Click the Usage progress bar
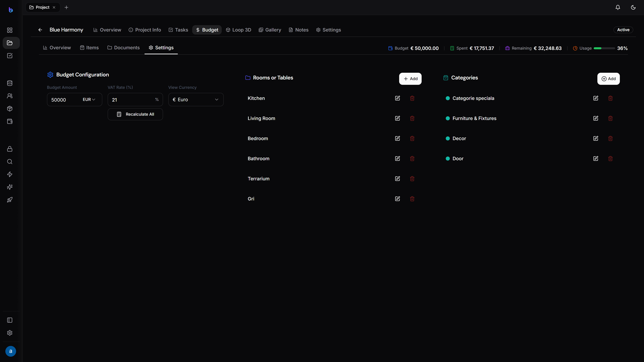The image size is (644, 362). pyautogui.click(x=604, y=48)
